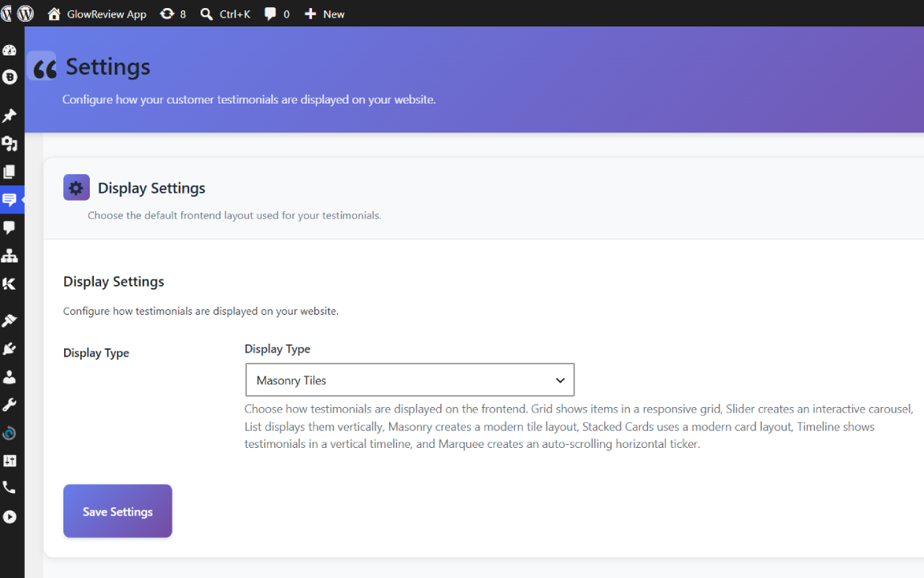Open Appearance paintbrush menu
The image size is (924, 578).
10,321
